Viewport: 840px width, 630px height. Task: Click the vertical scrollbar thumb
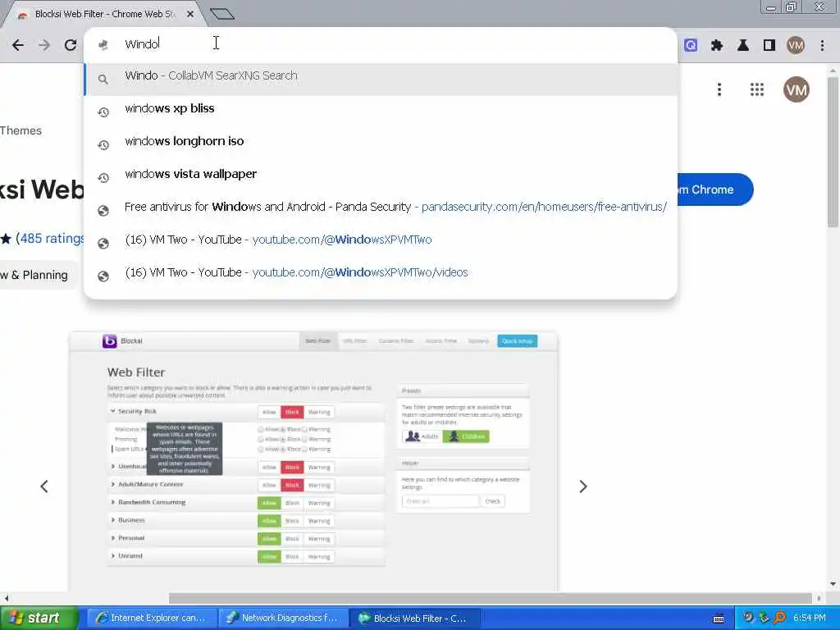point(833,153)
